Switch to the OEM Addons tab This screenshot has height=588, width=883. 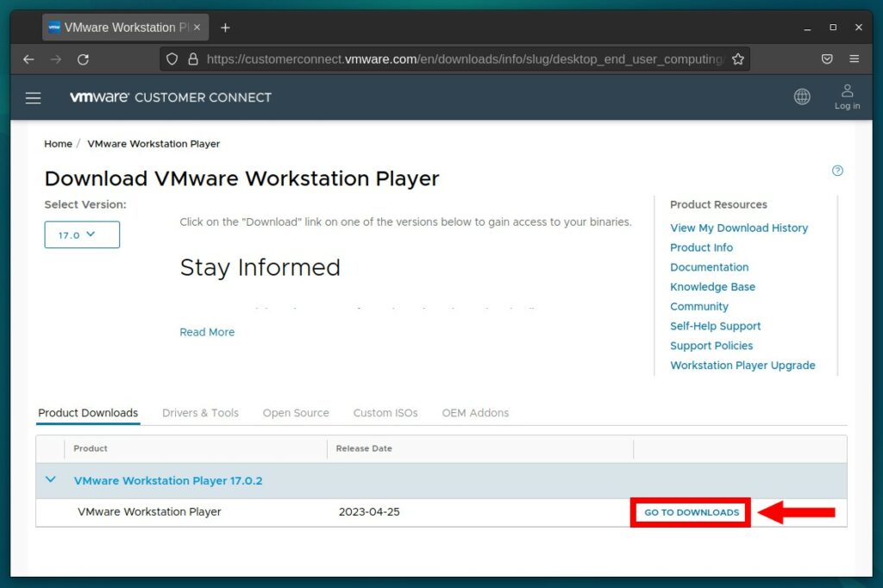click(x=475, y=413)
